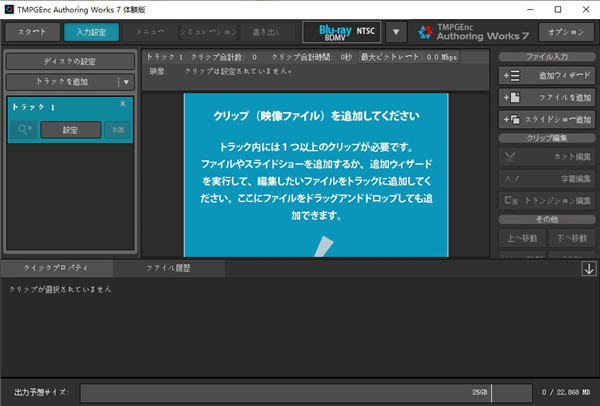Open 字幕編集 subtitle editor
The height and width of the screenshot is (406, 600).
click(x=546, y=178)
